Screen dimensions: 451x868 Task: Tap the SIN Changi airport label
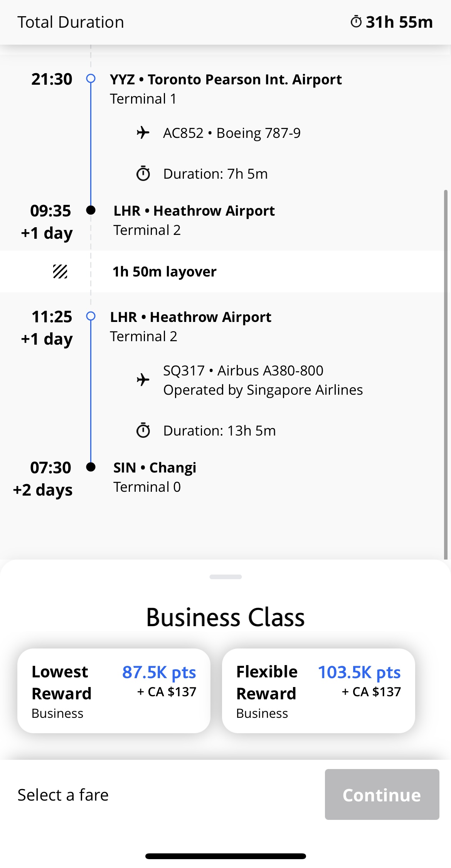(x=155, y=468)
